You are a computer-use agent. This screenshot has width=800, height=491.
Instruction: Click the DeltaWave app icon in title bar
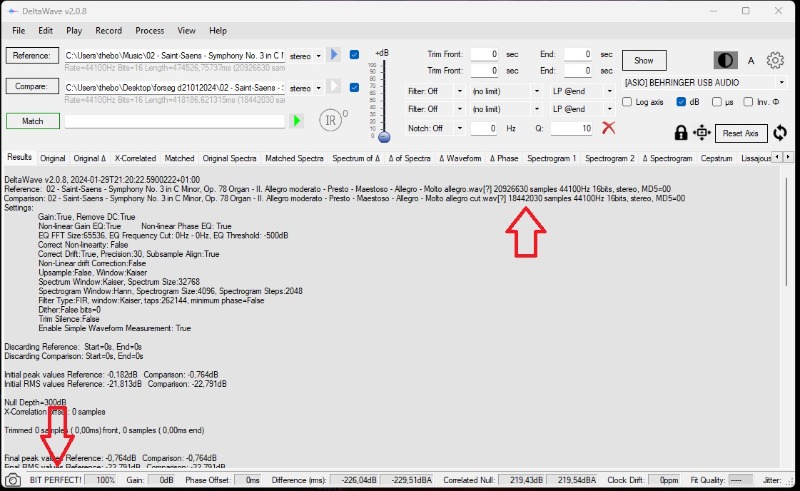pyautogui.click(x=12, y=11)
